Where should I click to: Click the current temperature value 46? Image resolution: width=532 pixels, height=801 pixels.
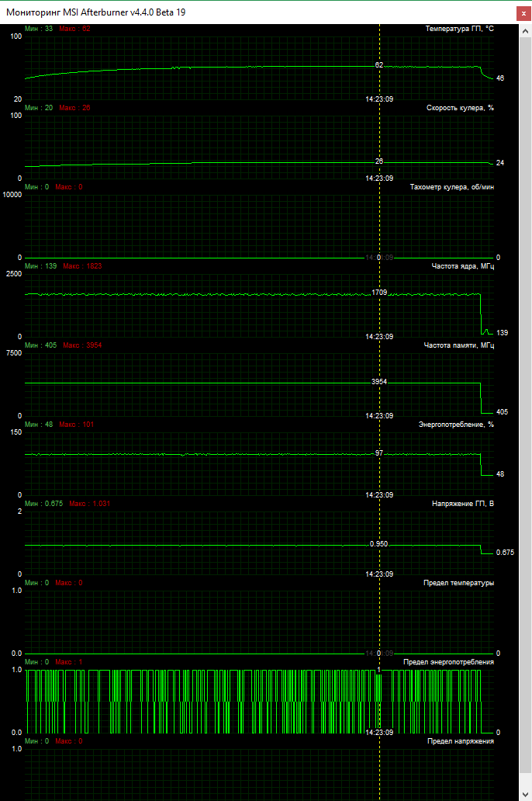click(x=500, y=78)
